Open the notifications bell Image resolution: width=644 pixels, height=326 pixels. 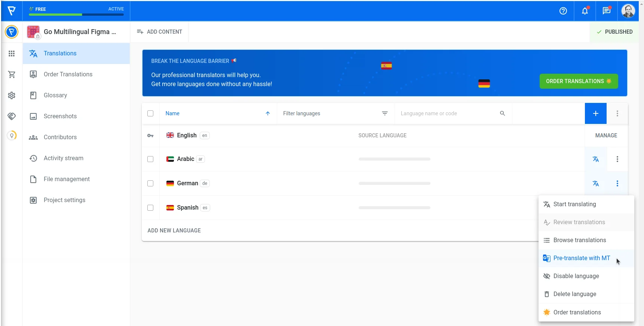coord(585,11)
